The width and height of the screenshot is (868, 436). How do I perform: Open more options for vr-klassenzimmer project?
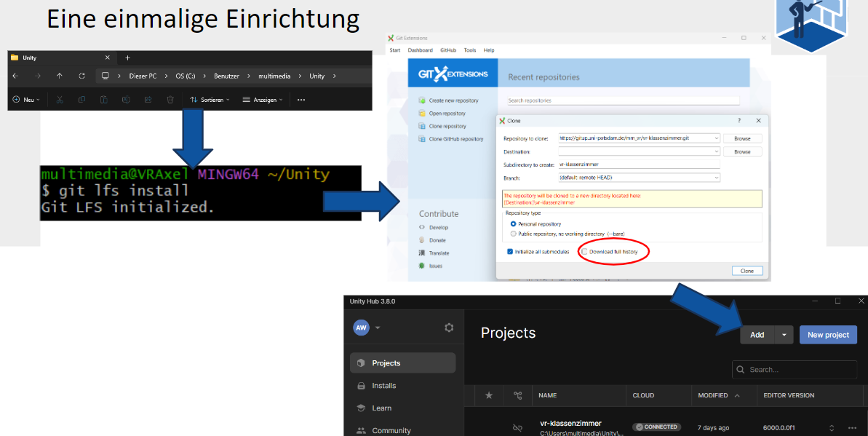tap(853, 428)
